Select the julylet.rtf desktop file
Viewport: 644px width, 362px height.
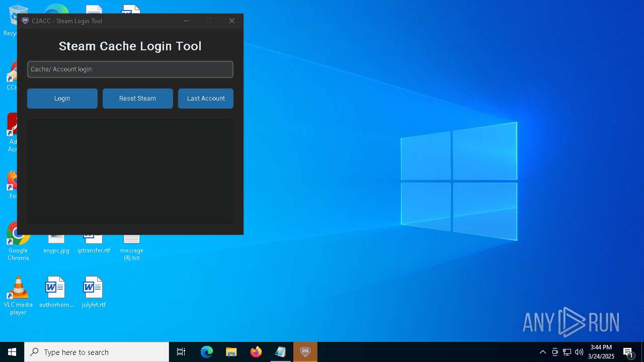(x=94, y=292)
